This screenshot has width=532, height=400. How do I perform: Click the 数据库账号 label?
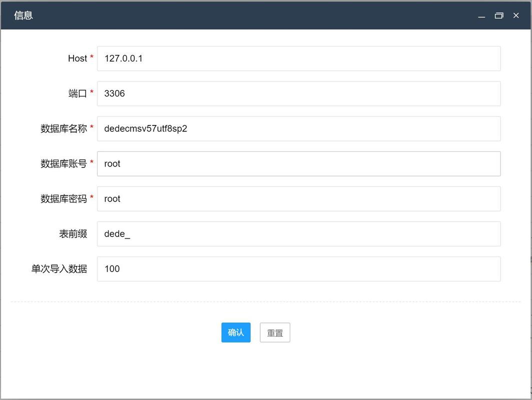[64, 163]
